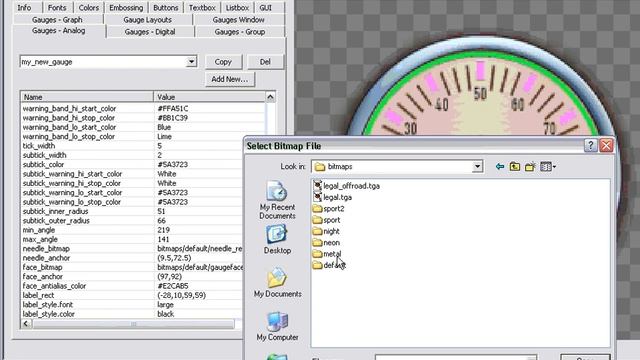Click the label_rect value (-28,10,59,59)
The image size is (640, 360).
(x=182, y=296)
